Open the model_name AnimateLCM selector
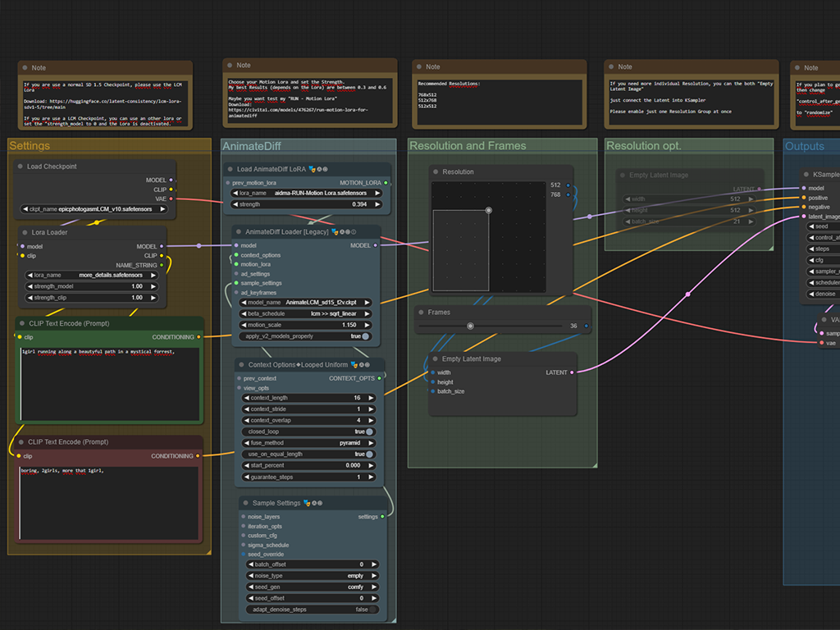The image size is (840, 630). point(305,303)
